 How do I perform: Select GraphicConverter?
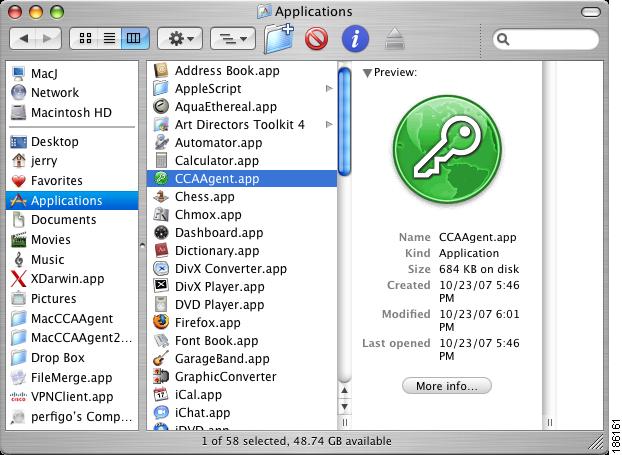242,377
